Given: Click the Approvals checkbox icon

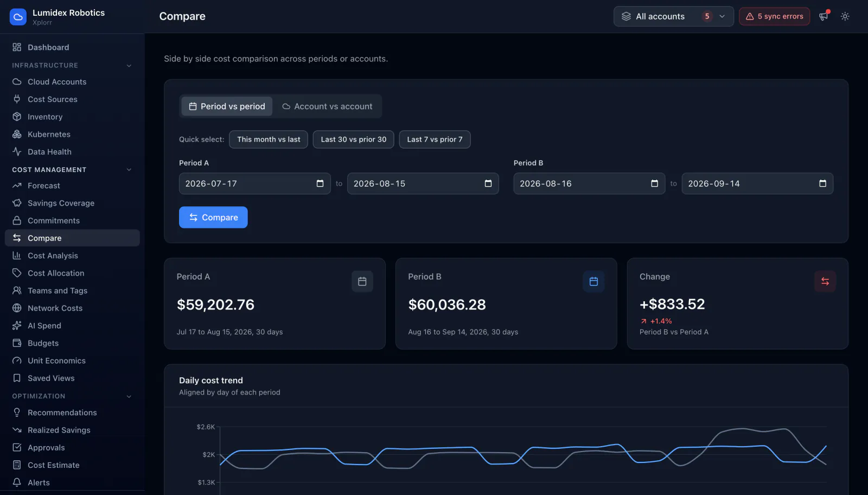Looking at the screenshot, I should tap(17, 447).
